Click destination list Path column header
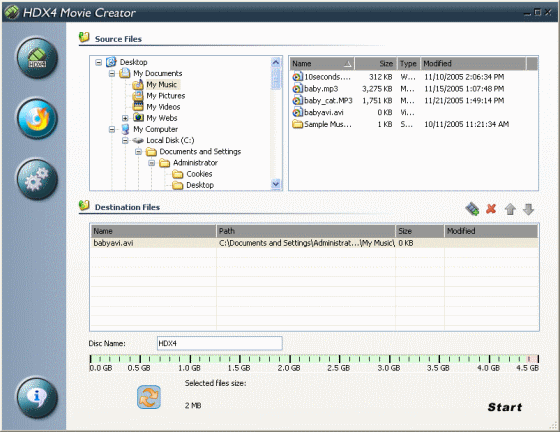 pos(306,231)
